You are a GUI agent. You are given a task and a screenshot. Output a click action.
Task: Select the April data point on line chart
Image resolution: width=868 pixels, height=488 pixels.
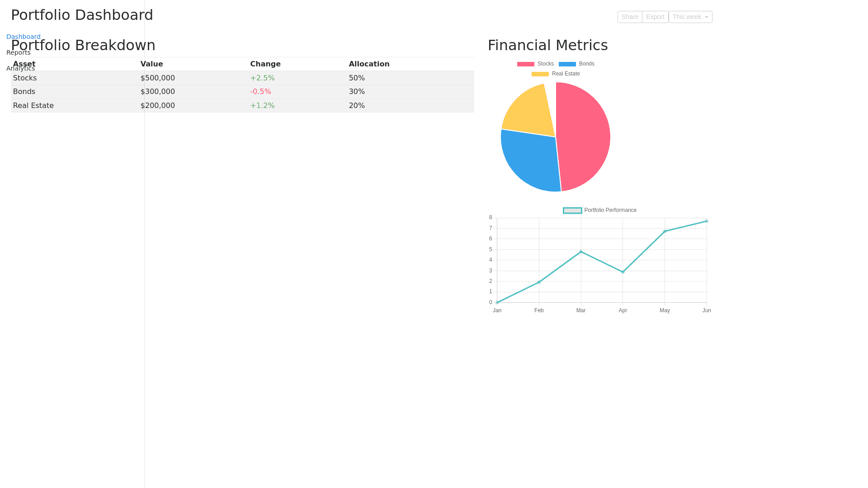point(623,272)
